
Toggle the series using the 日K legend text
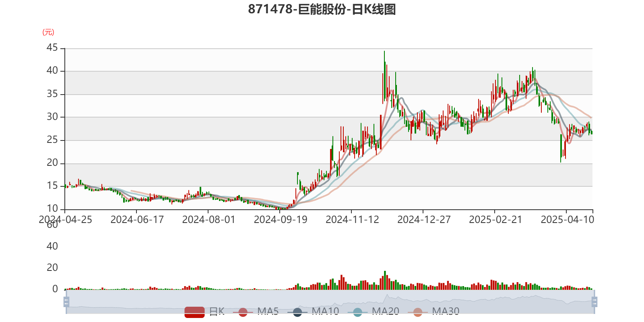click(217, 311)
